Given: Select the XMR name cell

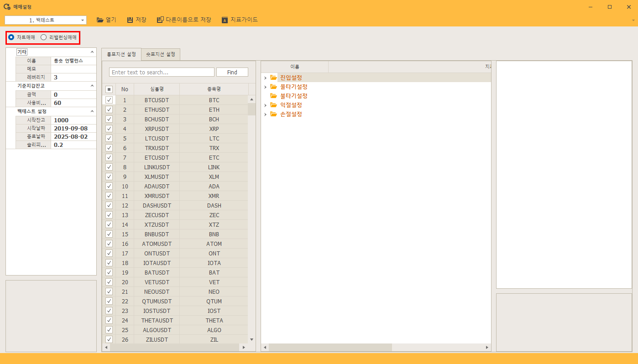Looking at the screenshot, I should pyautogui.click(x=214, y=196).
